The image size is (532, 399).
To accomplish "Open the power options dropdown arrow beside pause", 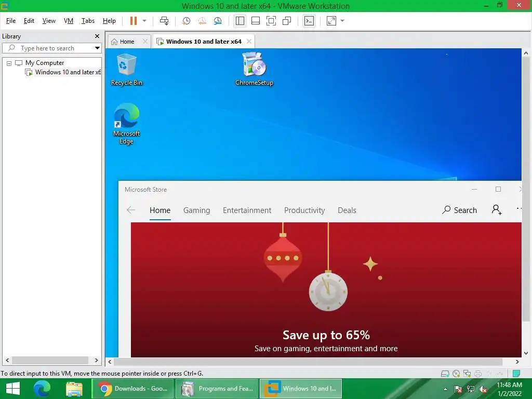I will pos(144,21).
